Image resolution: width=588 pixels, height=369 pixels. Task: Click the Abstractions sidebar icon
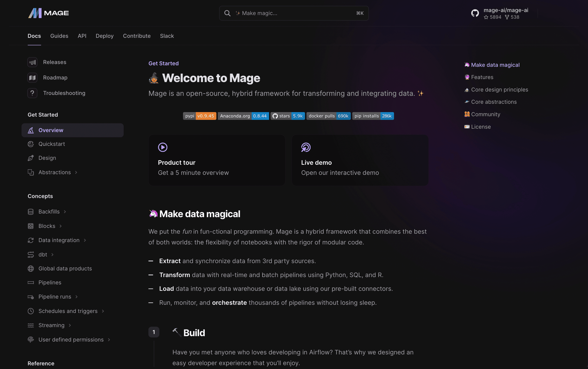tap(30, 172)
